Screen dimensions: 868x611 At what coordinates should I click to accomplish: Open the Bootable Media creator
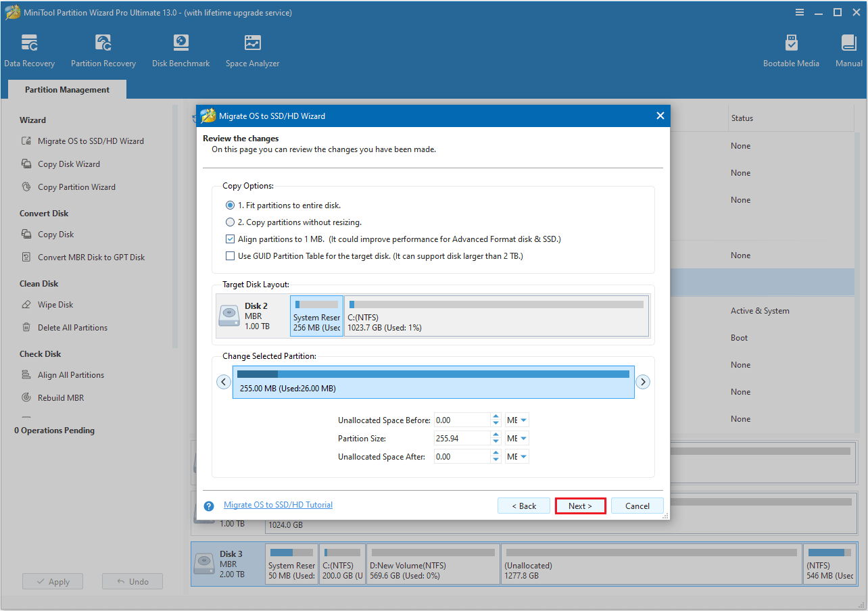pyautogui.click(x=791, y=49)
